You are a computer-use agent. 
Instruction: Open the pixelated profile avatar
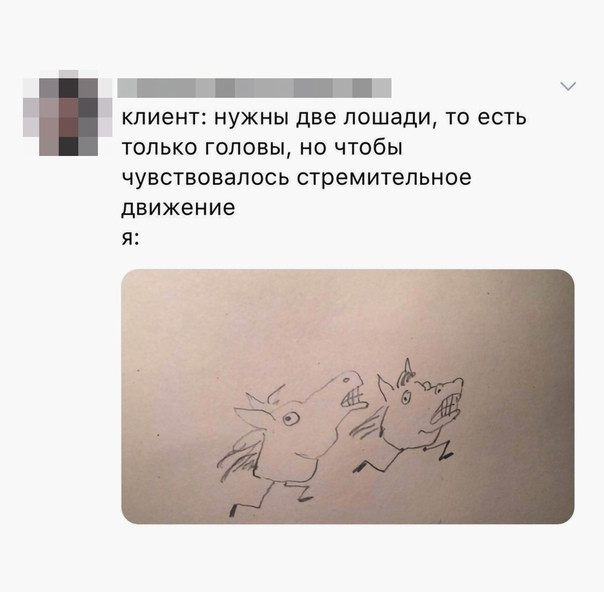tap(68, 113)
